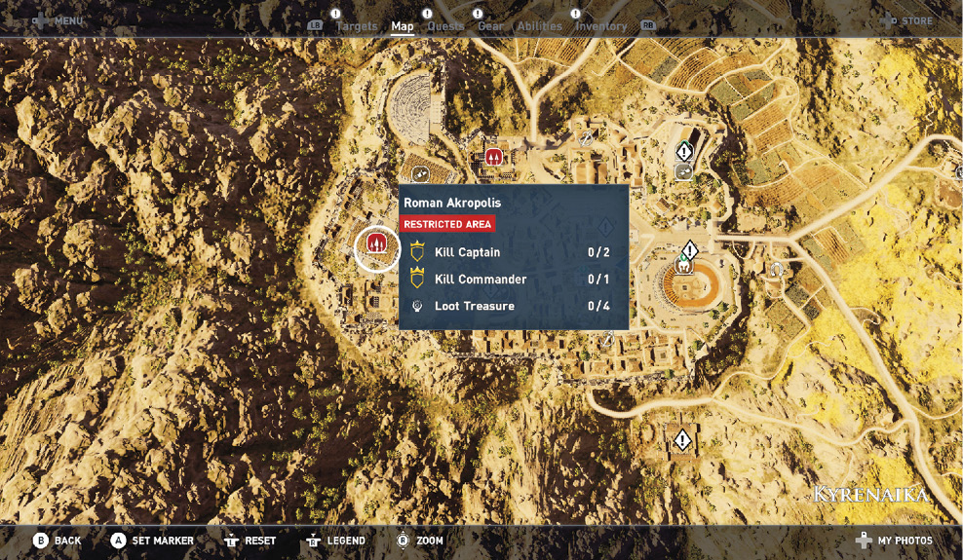Click the ZOOM control
This screenshot has width=963, height=560.
click(429, 541)
